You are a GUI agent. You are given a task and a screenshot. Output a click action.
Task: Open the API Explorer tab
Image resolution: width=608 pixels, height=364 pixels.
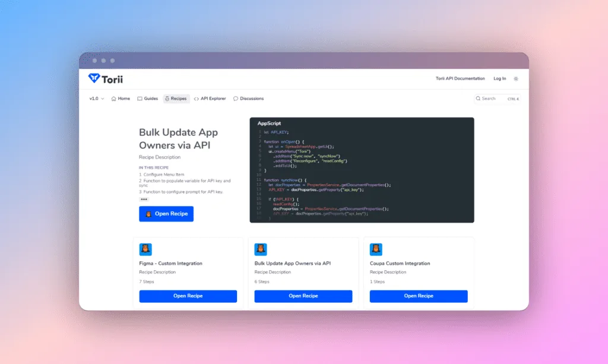pyautogui.click(x=210, y=99)
